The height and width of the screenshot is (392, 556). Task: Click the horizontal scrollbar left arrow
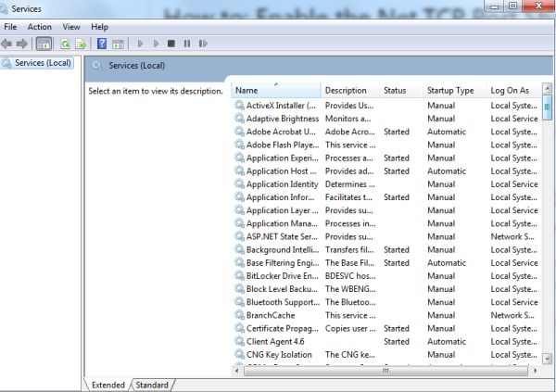click(237, 371)
